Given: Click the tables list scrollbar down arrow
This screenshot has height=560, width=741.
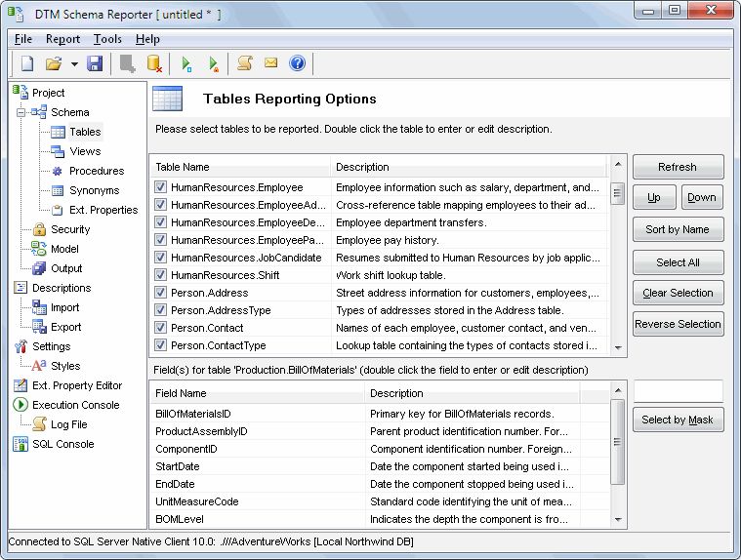Looking at the screenshot, I should point(617,346).
